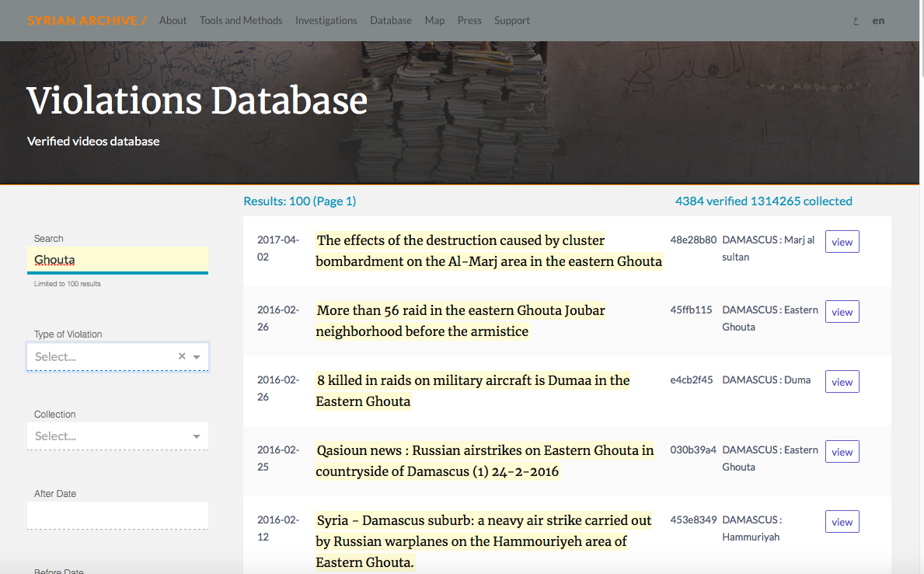
Task: Navigate to the Investigations page
Action: 326,20
